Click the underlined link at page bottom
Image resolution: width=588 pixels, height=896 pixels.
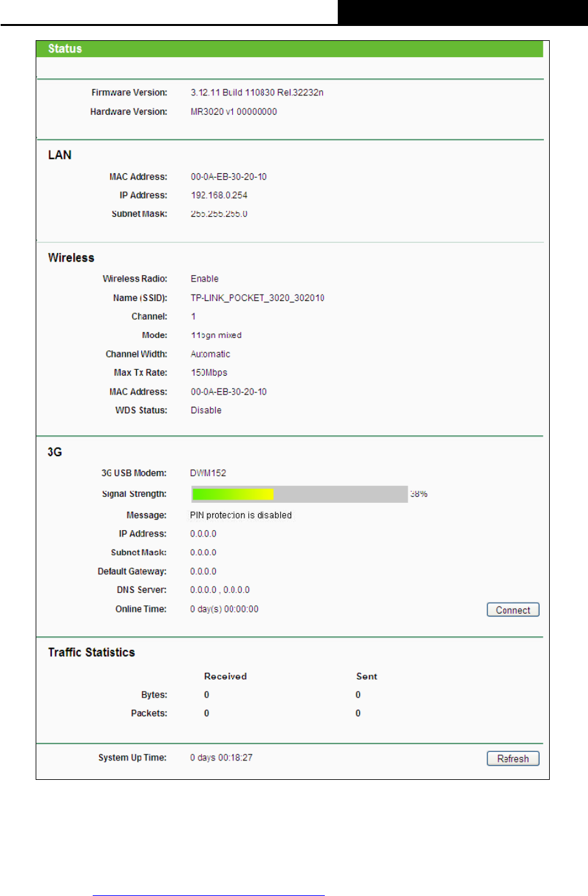(x=208, y=895)
